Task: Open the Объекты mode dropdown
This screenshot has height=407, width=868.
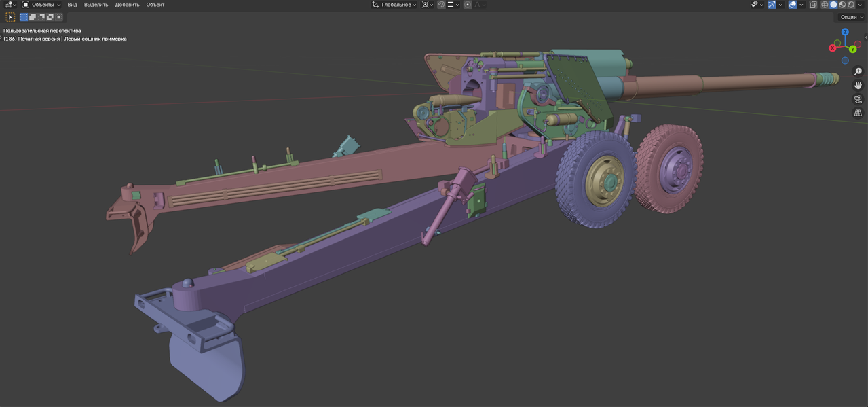Action: [41, 5]
